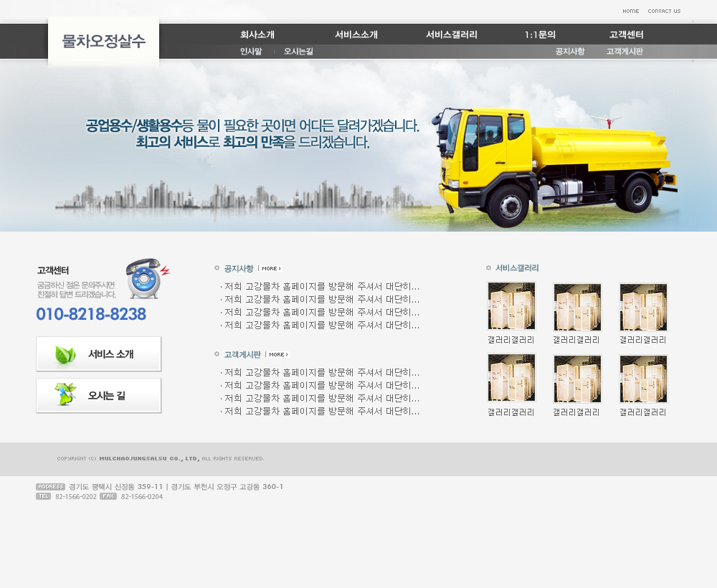Open the bottom-right gallery thumbnail
This screenshot has height=588, width=717.
643,379
